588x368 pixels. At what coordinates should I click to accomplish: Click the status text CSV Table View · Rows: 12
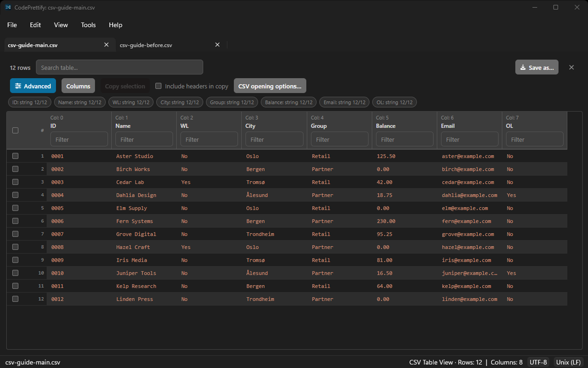tap(446, 362)
